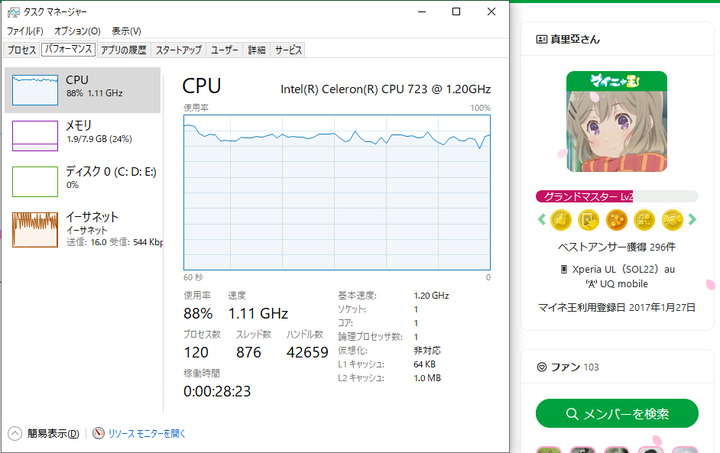Open the オプション(O) menu
This screenshot has height=453, width=720.
pos(77,31)
